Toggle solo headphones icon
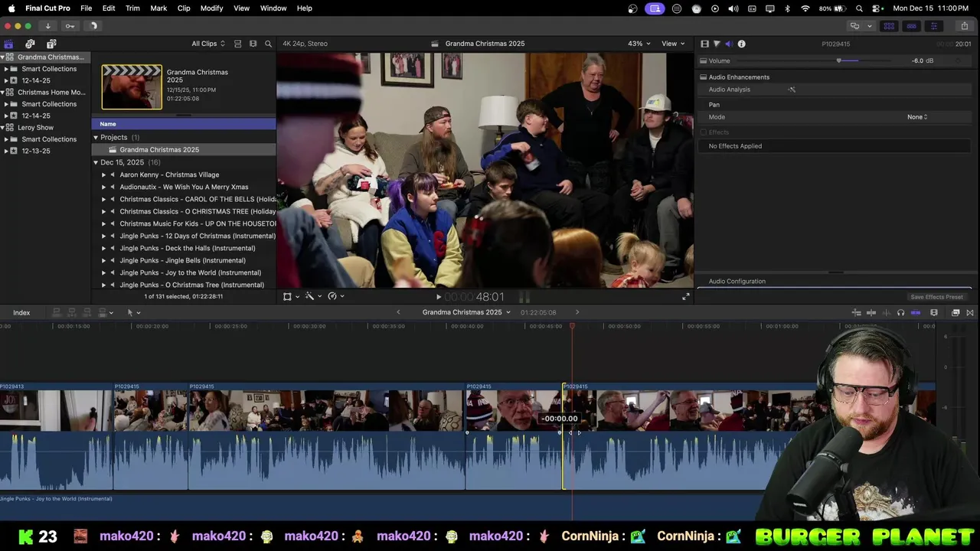 [901, 312]
